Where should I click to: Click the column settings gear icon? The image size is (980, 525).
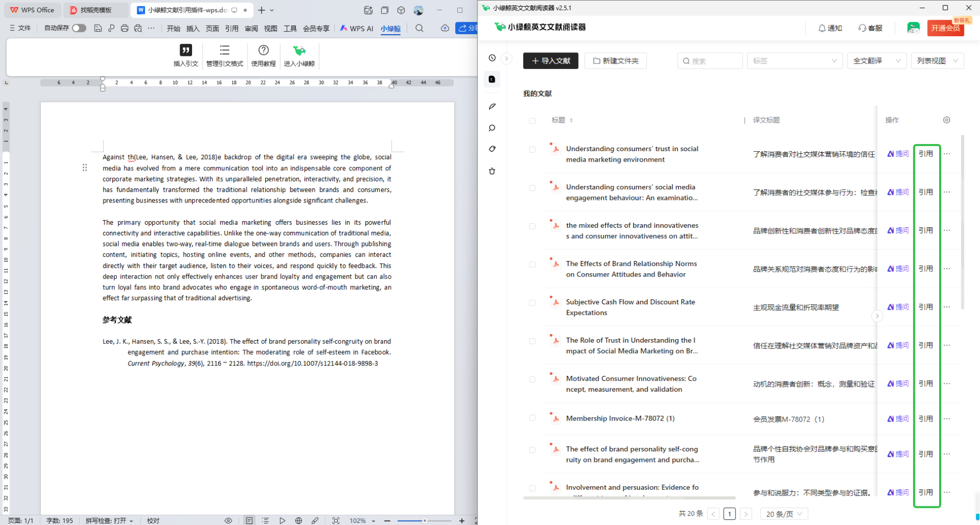click(946, 120)
